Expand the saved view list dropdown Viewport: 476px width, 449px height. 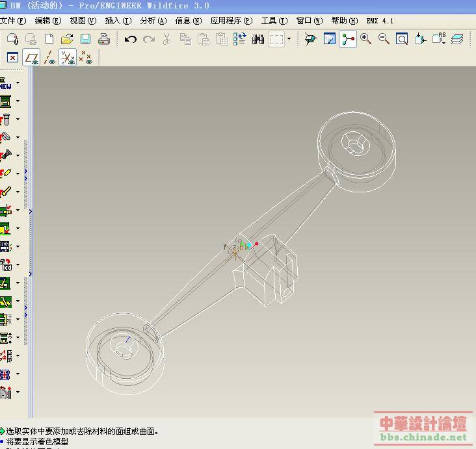443,41
